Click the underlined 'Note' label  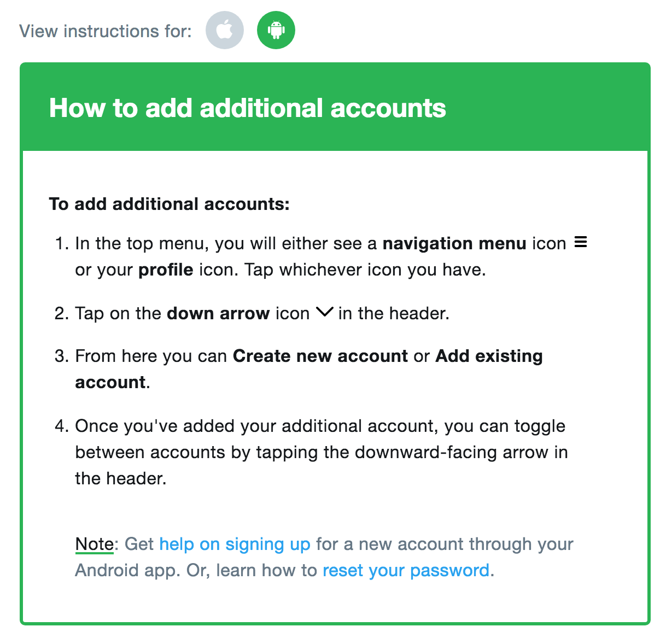click(94, 544)
